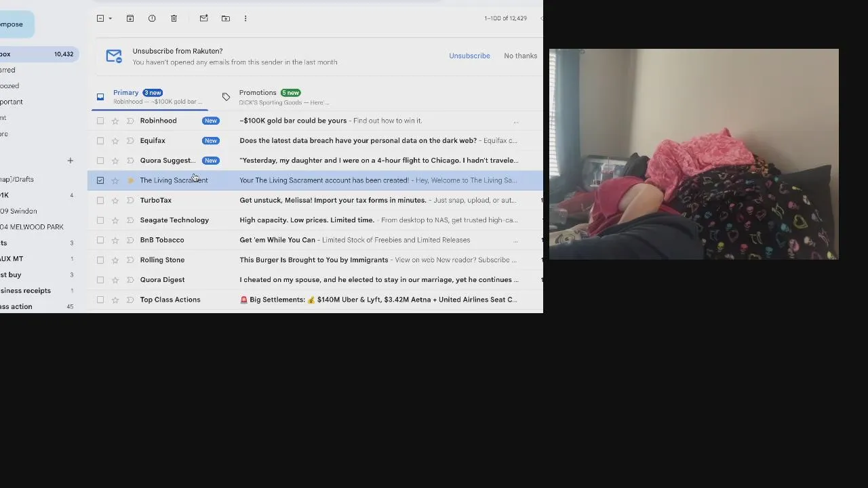Check the Equifax email checkbox
The height and width of the screenshot is (488, 868).
(100, 140)
